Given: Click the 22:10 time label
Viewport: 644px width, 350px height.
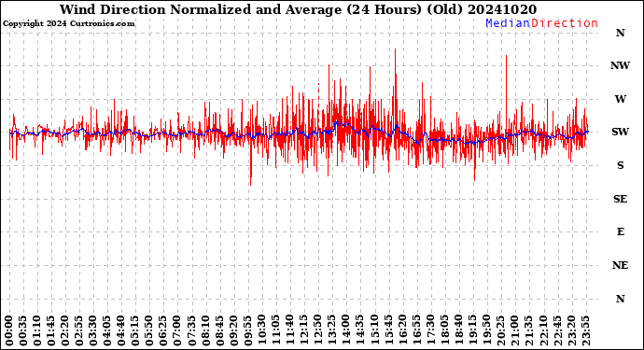Looking at the screenshot, I should (x=543, y=330).
